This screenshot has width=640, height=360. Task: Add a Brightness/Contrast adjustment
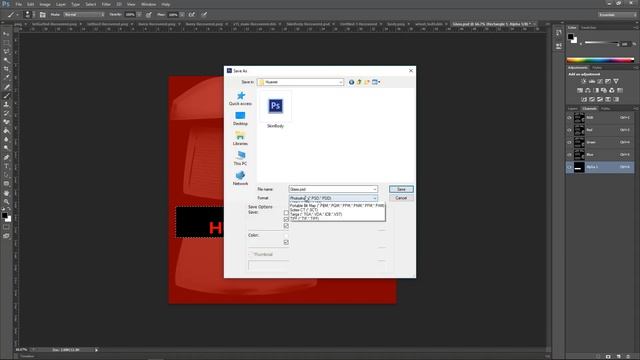point(584,81)
